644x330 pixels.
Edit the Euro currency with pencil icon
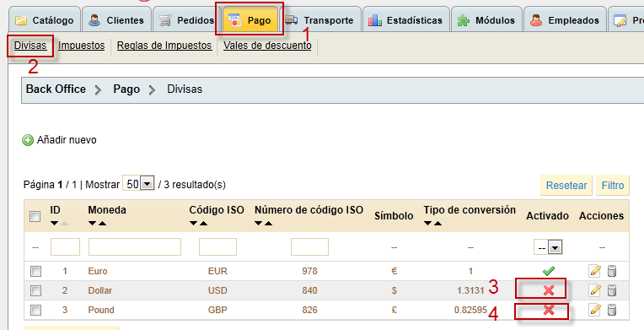coord(595,271)
